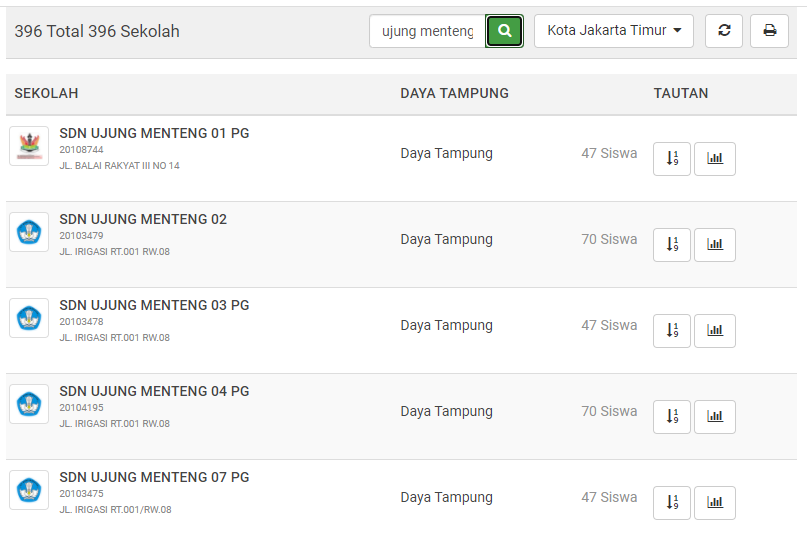Click the DAYA TAMPUNG column header

pos(454,93)
